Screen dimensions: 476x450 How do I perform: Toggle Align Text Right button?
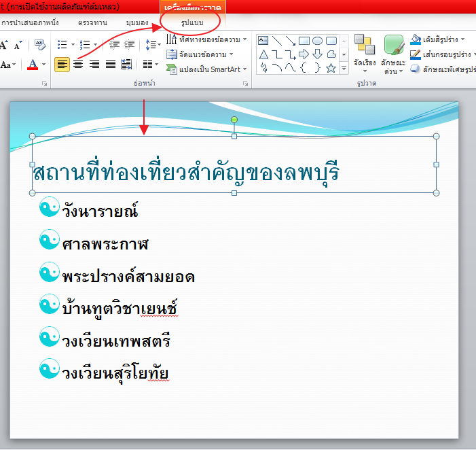[x=94, y=65]
